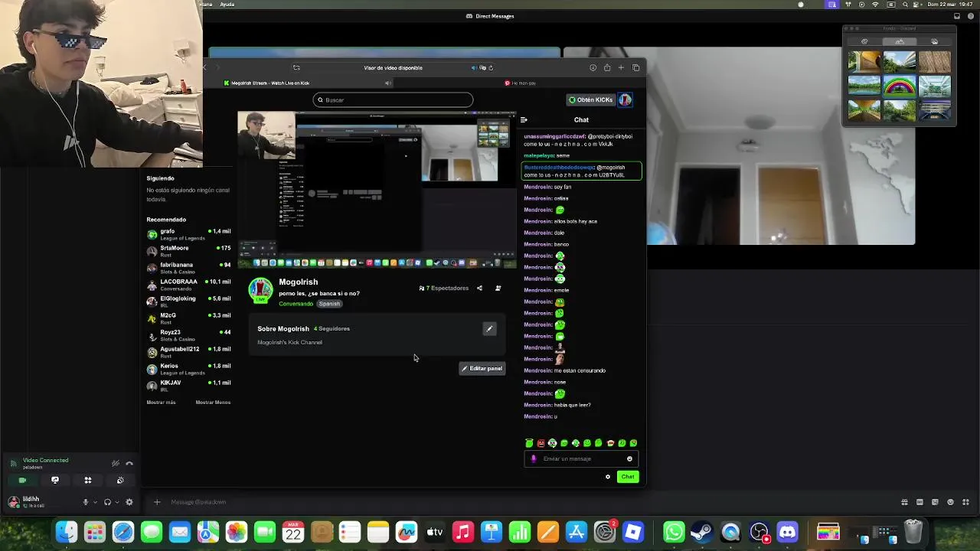Image resolution: width=980 pixels, height=551 pixels.
Task: Click the plus attachment button in Discord
Action: 157,502
